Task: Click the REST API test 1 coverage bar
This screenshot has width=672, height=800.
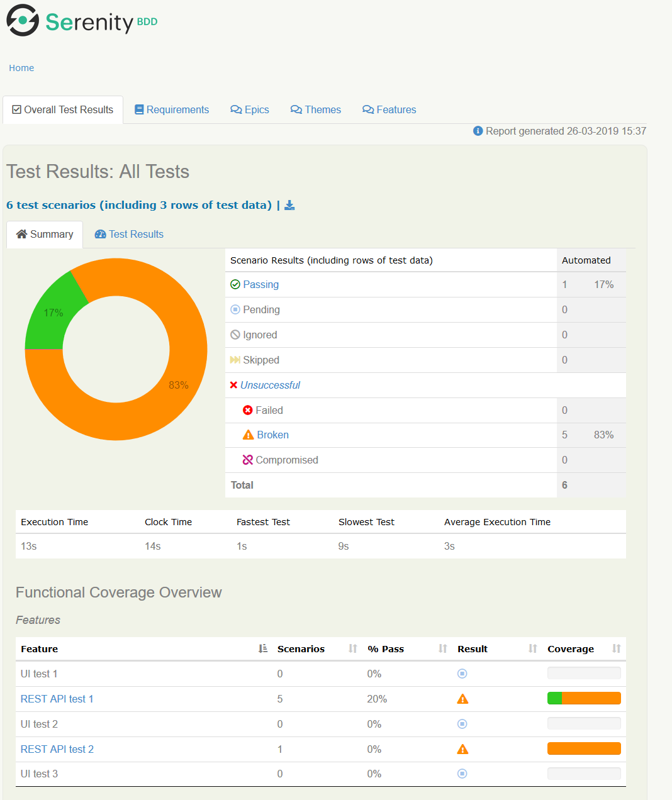Action: (583, 698)
